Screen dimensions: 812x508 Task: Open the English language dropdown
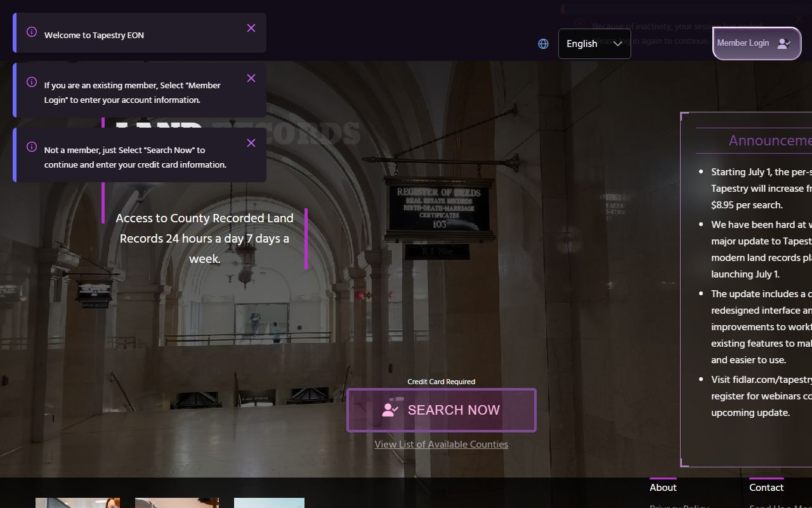point(594,44)
